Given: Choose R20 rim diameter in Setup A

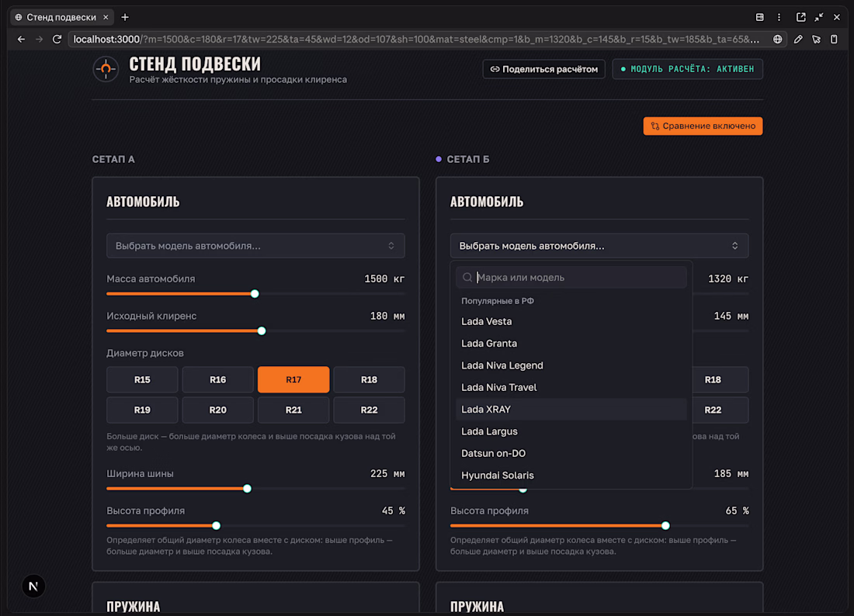Looking at the screenshot, I should [x=218, y=410].
